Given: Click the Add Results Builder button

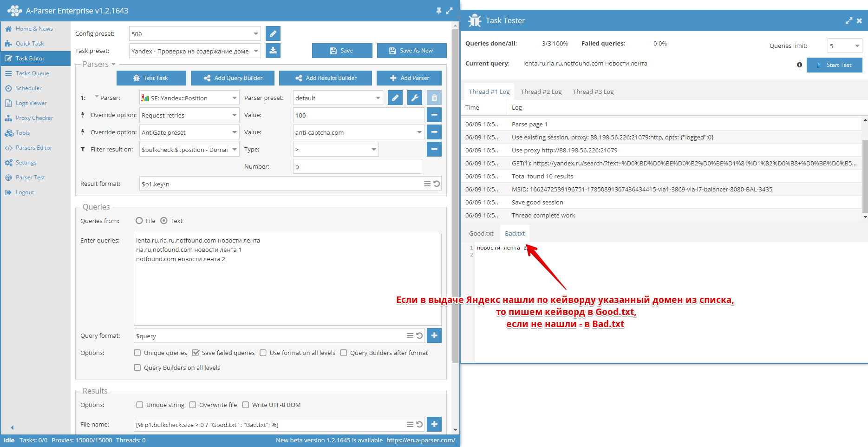Looking at the screenshot, I should (x=326, y=78).
